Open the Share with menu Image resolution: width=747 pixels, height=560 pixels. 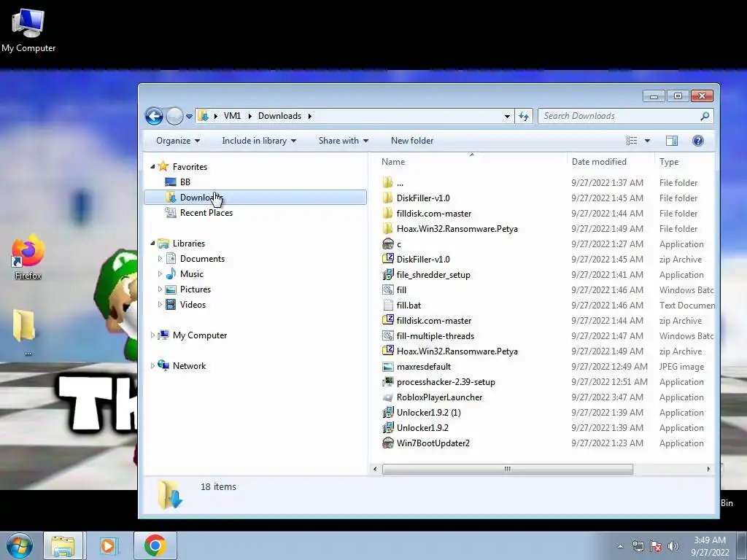343,141
